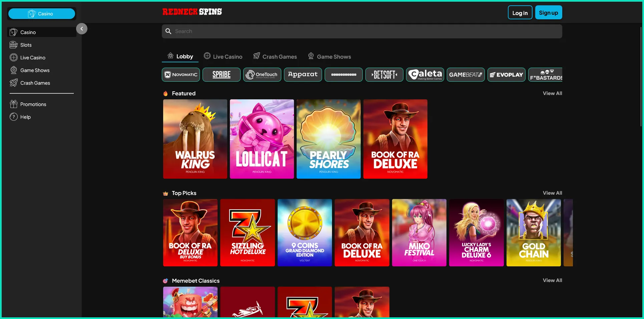Open Miko Festival game
This screenshot has height=319, width=644.
(x=419, y=233)
